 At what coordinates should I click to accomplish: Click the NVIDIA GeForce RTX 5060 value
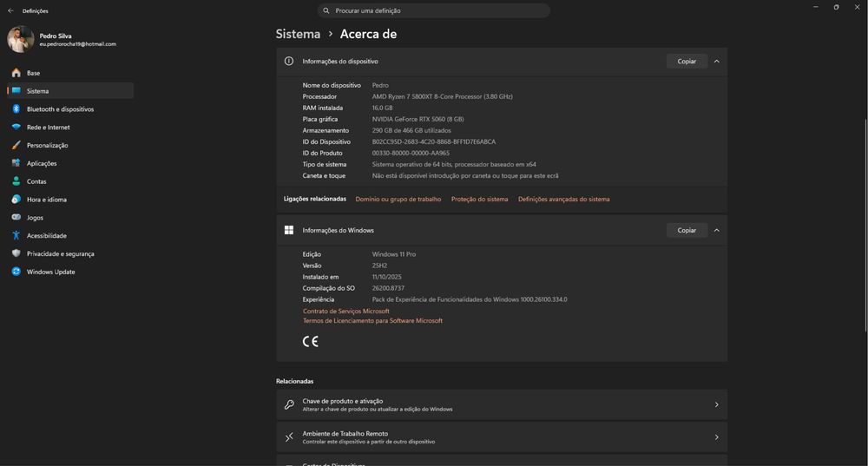coord(418,119)
